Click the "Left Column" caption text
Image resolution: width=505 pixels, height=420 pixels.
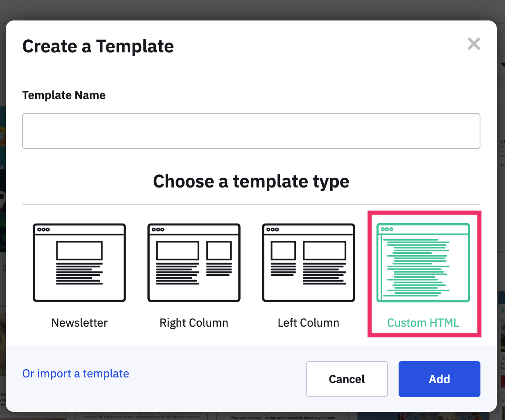[309, 323]
